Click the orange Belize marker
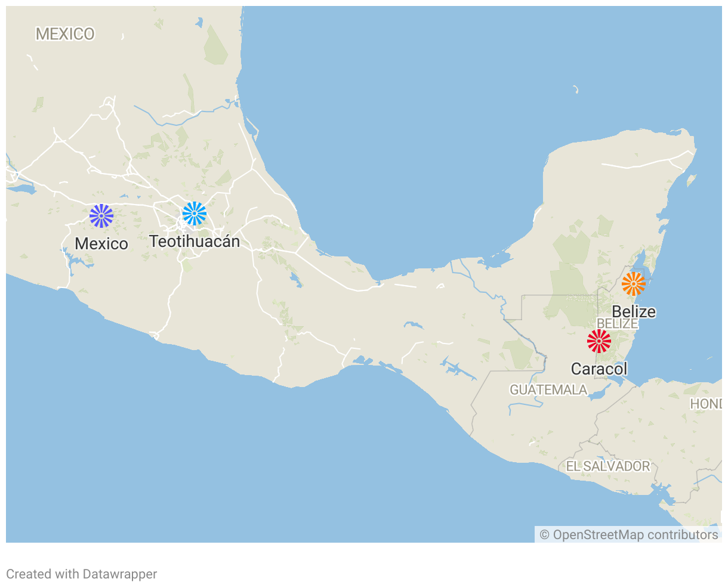728x588 pixels. [x=633, y=284]
